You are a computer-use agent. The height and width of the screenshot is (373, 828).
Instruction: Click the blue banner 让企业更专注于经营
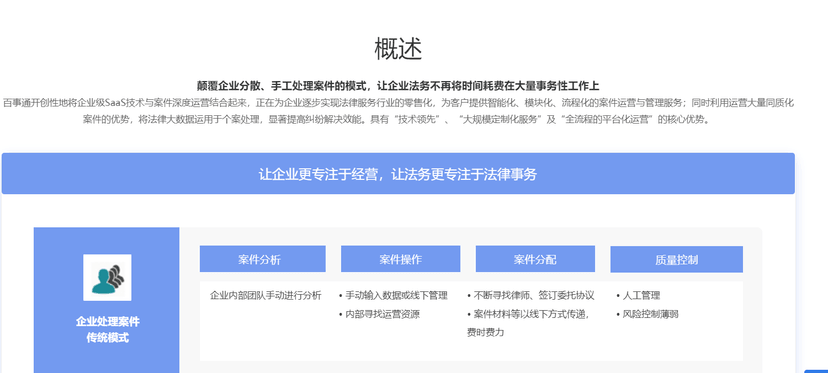[x=398, y=174]
